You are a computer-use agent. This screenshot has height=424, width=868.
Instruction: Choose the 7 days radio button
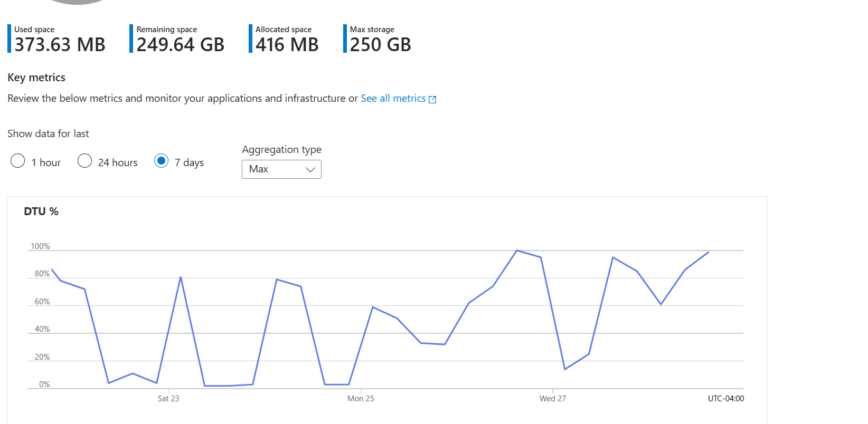coord(162,161)
